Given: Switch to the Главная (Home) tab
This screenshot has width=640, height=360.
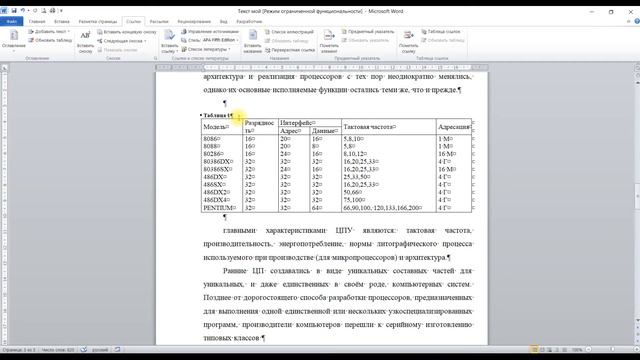Looking at the screenshot, I should point(37,21).
